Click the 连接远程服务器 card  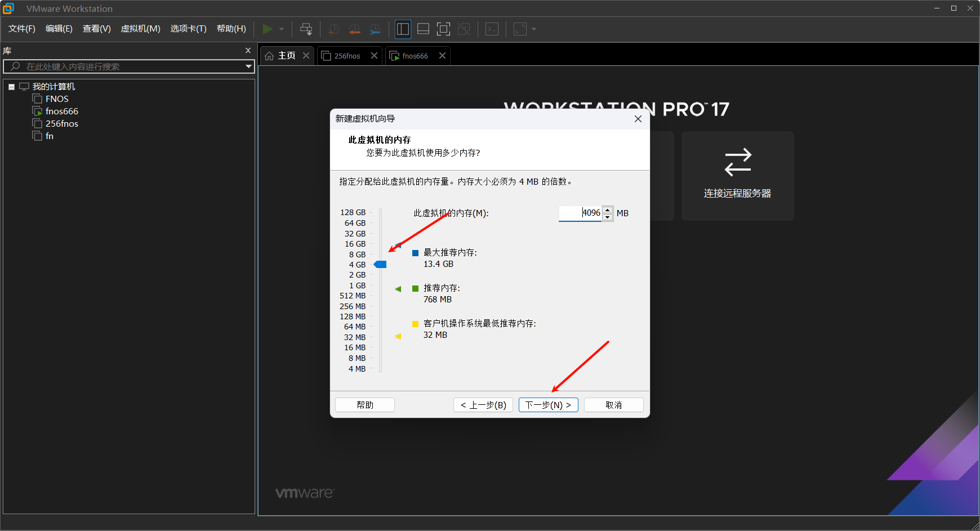[x=737, y=176]
